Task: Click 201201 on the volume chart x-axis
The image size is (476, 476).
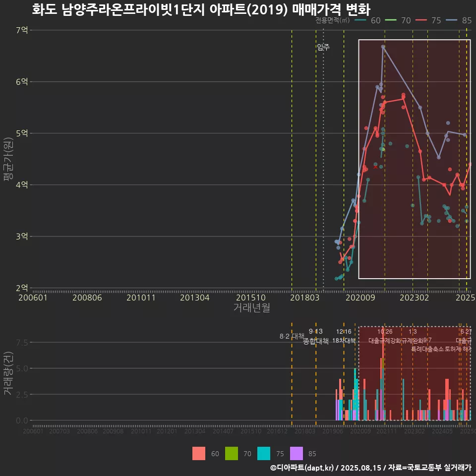Action: click(167, 431)
